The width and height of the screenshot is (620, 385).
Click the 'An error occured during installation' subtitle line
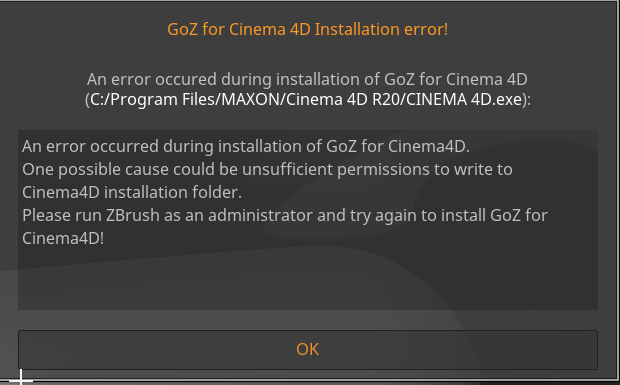[307, 79]
